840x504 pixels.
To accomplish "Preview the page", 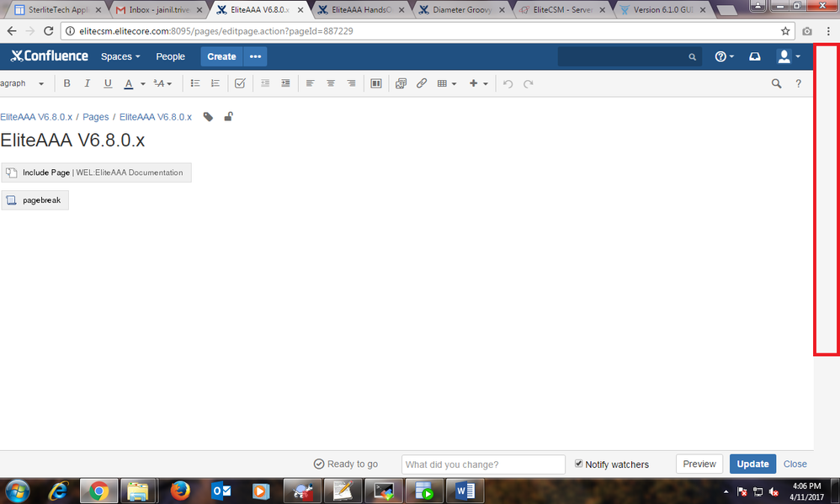I will tap(699, 464).
